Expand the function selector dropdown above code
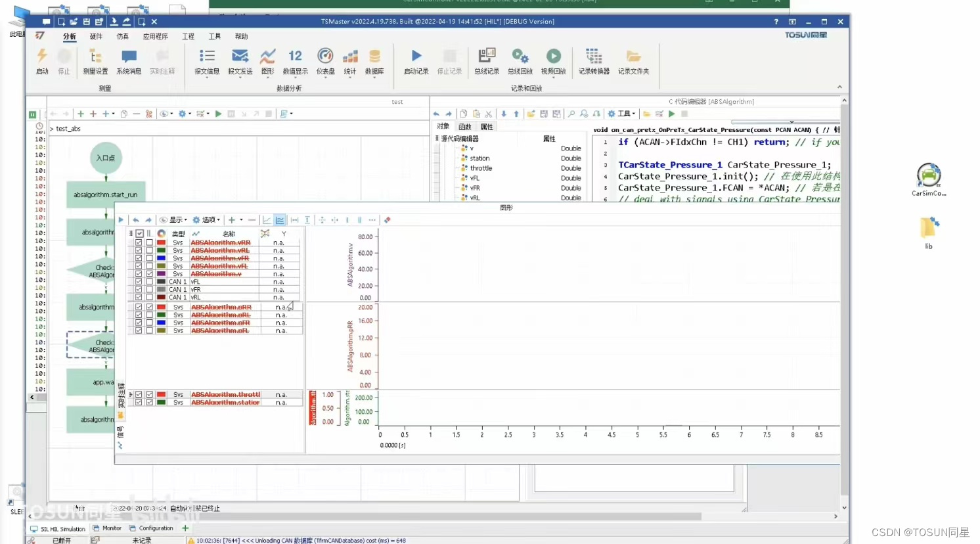This screenshot has height=544, width=980. [x=791, y=122]
